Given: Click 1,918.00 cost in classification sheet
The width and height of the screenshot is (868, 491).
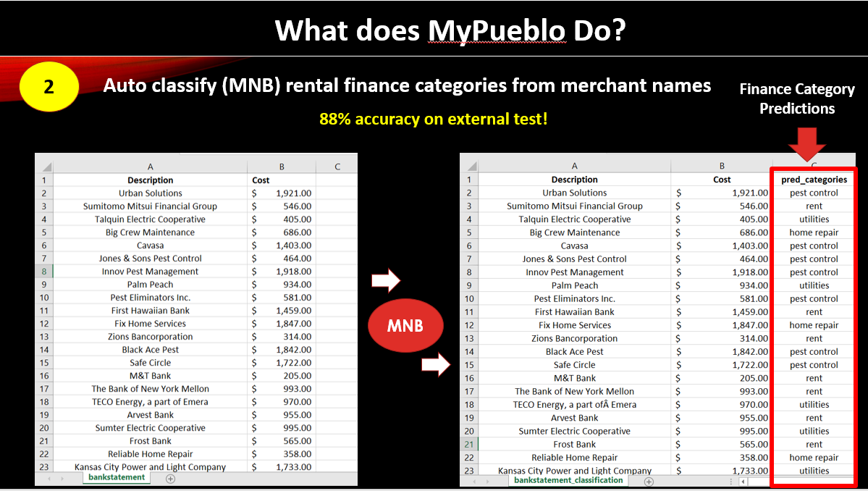Looking at the screenshot, I should [x=721, y=272].
